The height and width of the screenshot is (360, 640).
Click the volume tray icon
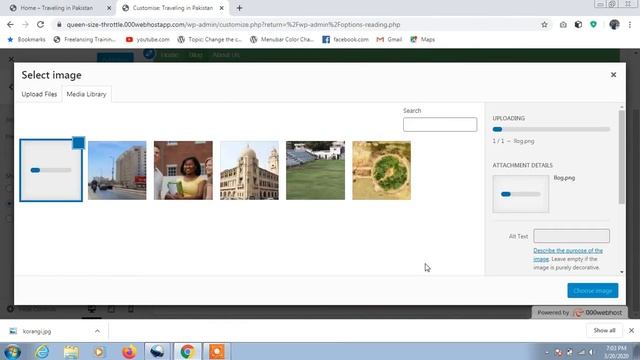591,352
